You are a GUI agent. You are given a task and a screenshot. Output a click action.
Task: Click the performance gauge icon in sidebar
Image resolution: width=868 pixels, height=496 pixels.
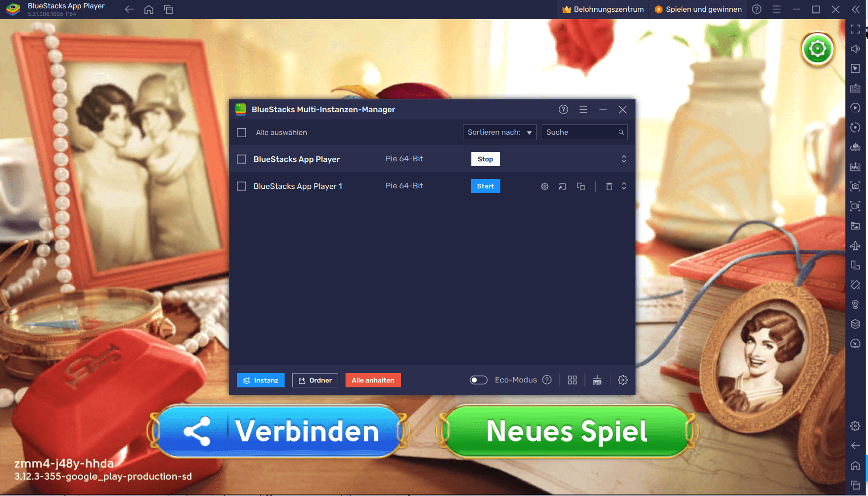[x=855, y=344]
